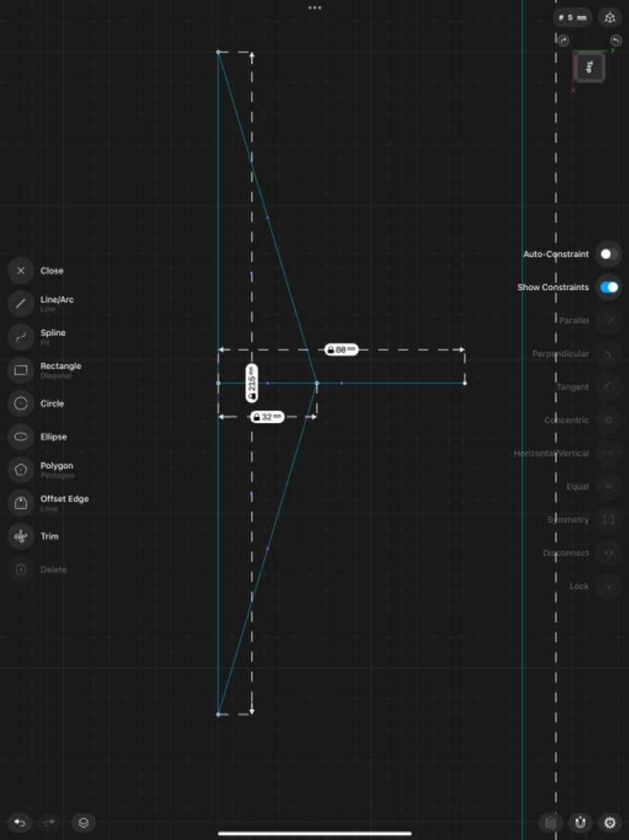Select the Polygon tool
Screen dimensions: 629x840
[21, 470]
